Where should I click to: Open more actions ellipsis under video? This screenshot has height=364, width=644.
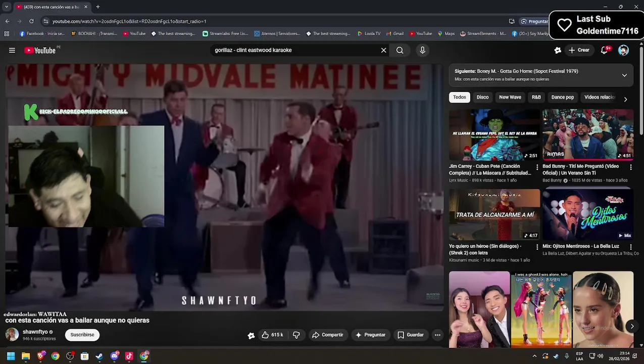pos(437,335)
